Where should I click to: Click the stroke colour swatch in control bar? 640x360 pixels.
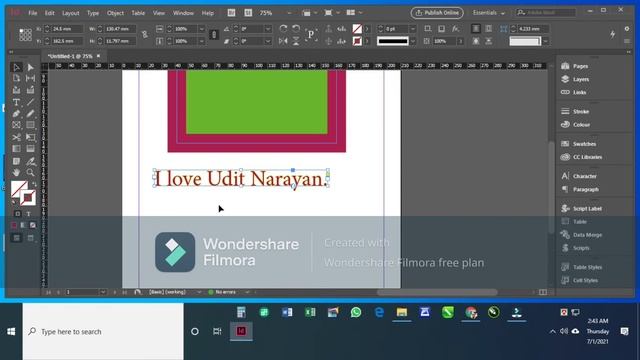357,41
